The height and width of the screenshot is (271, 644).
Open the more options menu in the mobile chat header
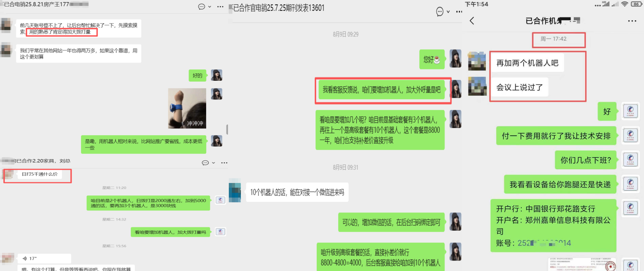(x=632, y=21)
